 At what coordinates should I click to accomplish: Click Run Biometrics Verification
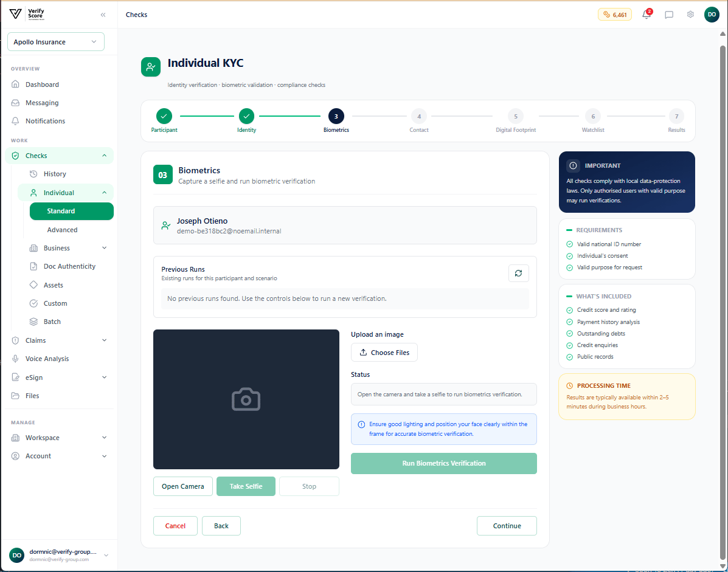(444, 463)
